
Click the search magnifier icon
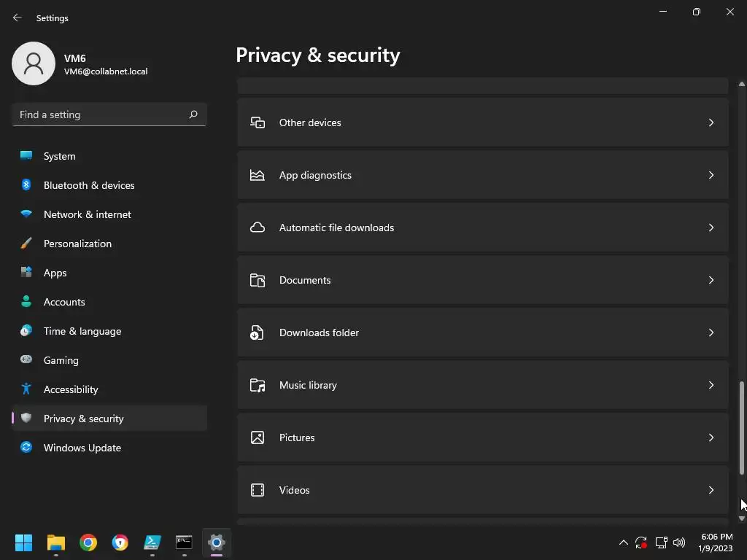pos(193,114)
